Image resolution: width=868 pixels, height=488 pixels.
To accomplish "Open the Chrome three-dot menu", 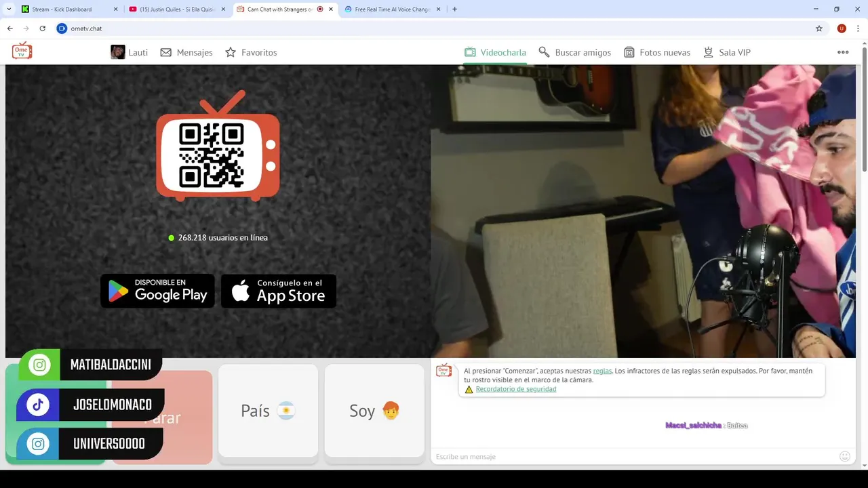I will pyautogui.click(x=859, y=28).
